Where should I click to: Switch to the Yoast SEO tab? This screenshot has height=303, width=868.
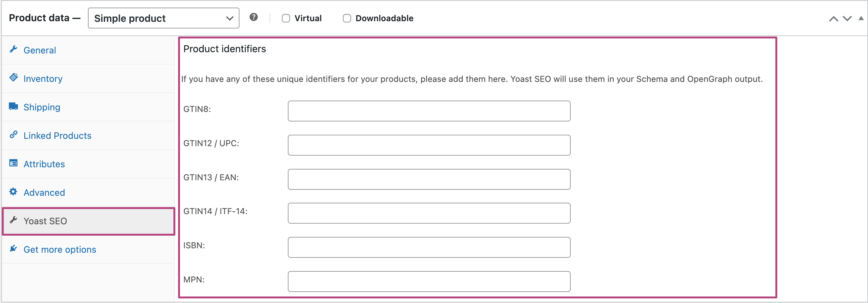[45, 221]
